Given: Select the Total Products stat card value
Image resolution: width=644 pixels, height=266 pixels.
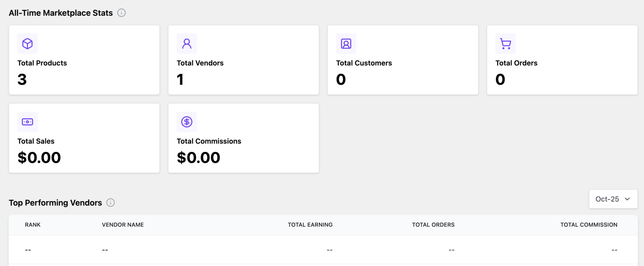Looking at the screenshot, I should pyautogui.click(x=22, y=79).
